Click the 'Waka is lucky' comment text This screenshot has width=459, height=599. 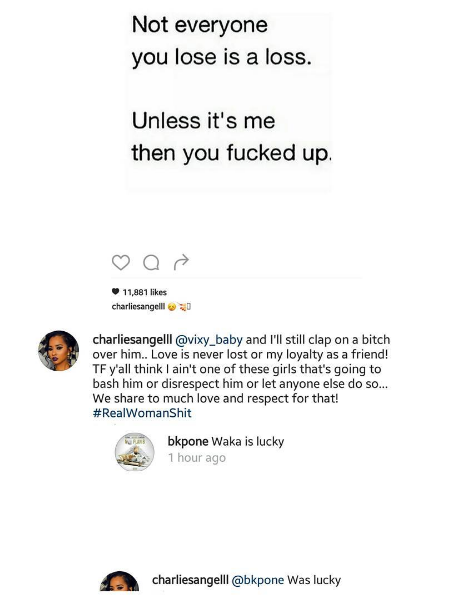click(248, 442)
